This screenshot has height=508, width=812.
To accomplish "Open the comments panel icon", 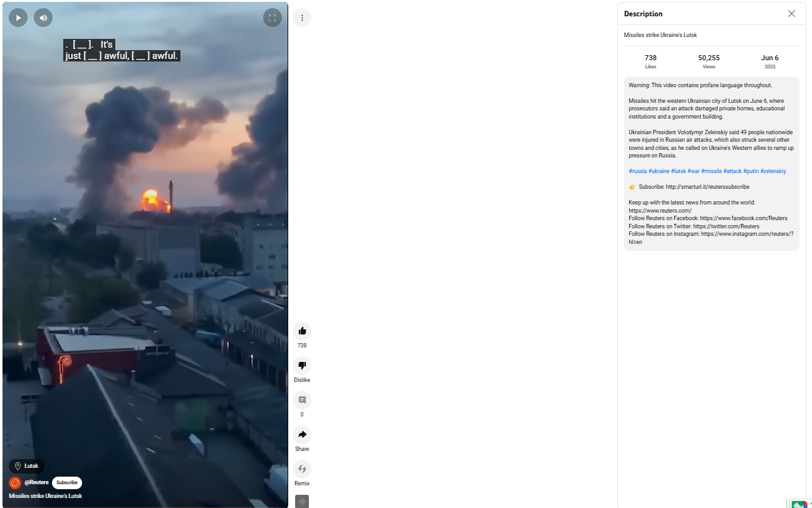I will (x=302, y=400).
